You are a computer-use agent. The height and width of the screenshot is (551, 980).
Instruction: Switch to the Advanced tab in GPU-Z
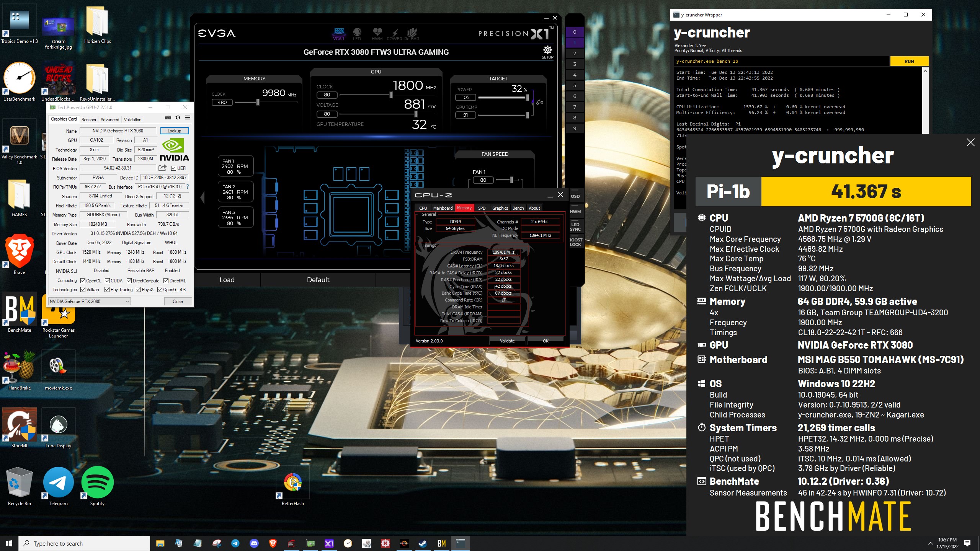pyautogui.click(x=110, y=120)
